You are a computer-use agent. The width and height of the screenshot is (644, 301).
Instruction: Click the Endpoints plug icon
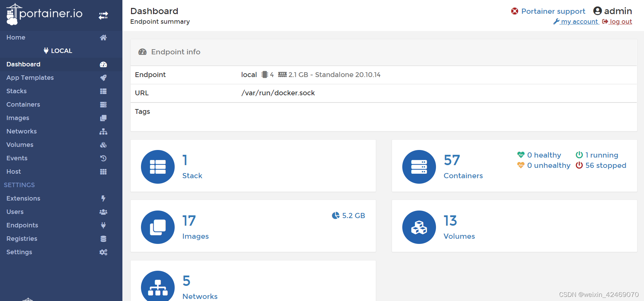coord(103,225)
